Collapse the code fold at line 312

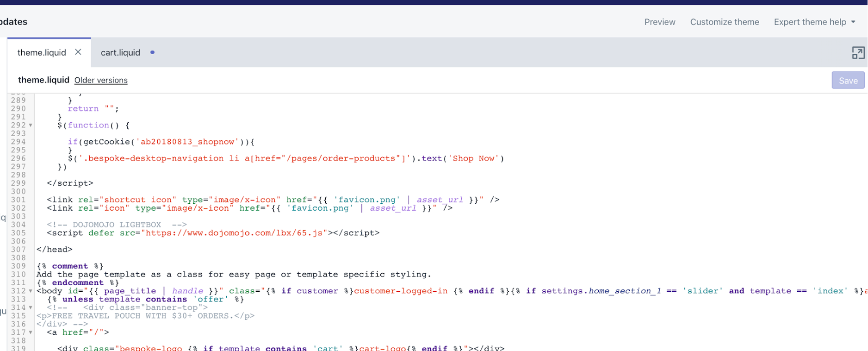[x=31, y=291]
